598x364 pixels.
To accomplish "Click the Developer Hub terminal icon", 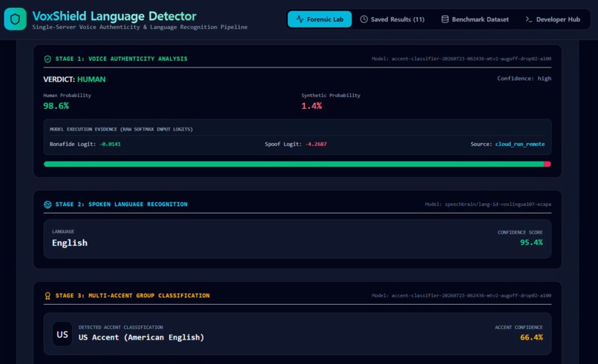I will (528, 19).
